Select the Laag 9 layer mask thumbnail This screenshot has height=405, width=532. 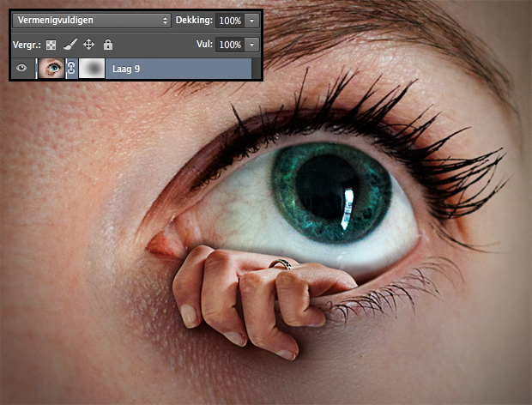click(92, 68)
